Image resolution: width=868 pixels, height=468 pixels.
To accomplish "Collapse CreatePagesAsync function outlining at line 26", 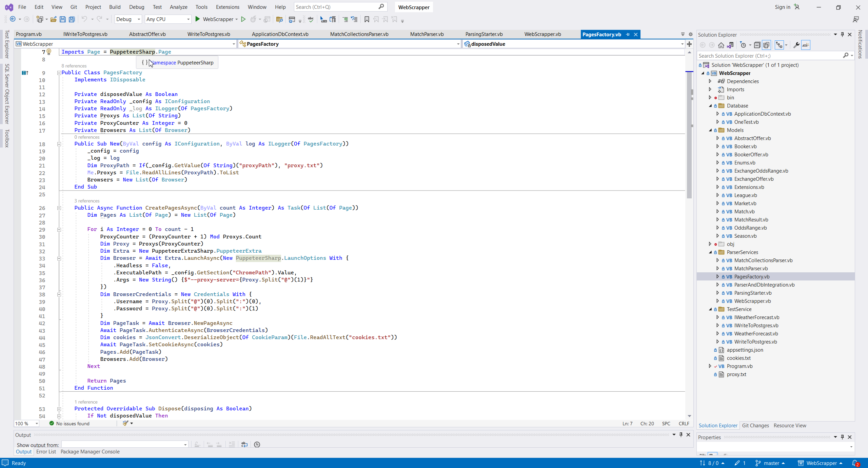I will [x=59, y=208].
